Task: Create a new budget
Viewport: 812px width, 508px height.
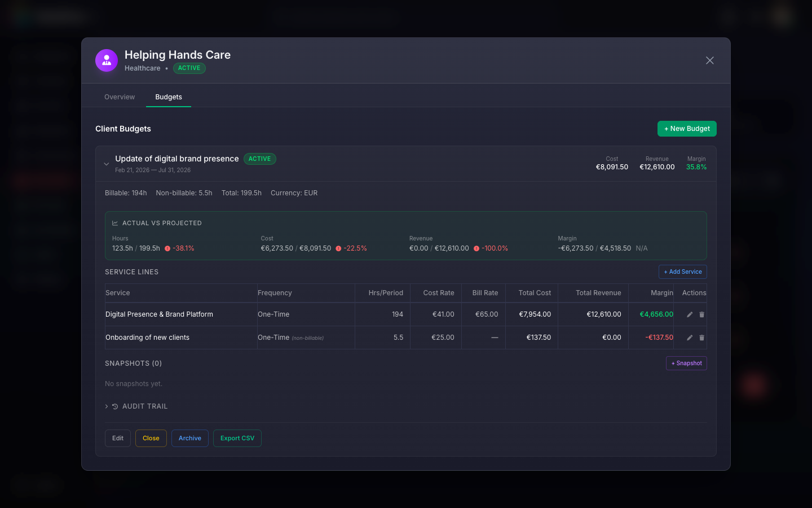Action: [687, 128]
